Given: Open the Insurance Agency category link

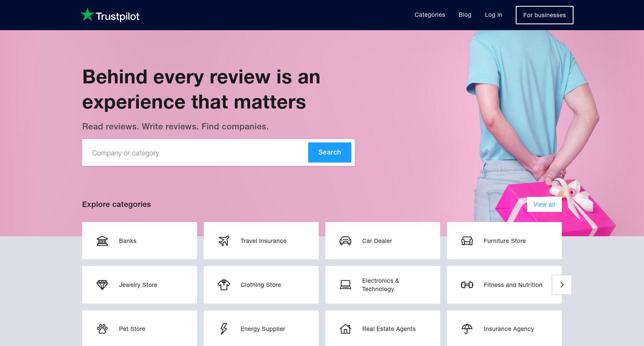Looking at the screenshot, I should 504,329.
